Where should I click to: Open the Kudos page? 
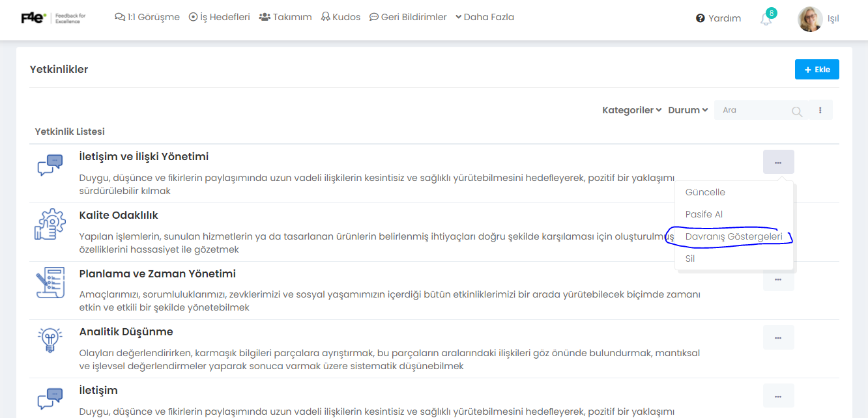[x=341, y=18]
